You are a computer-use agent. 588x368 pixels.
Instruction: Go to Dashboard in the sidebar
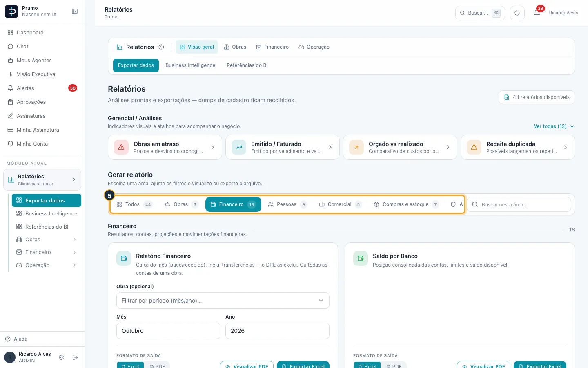point(42,33)
